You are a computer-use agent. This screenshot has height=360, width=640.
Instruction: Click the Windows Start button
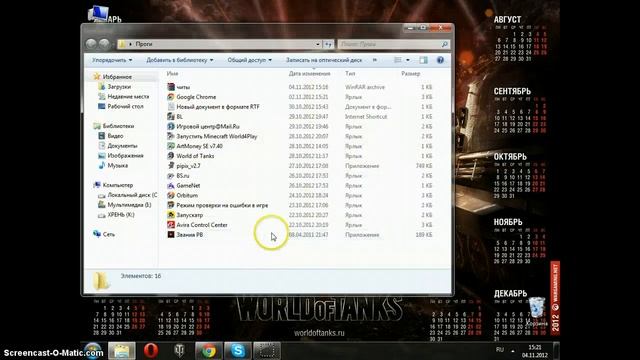pyautogui.click(x=93, y=351)
